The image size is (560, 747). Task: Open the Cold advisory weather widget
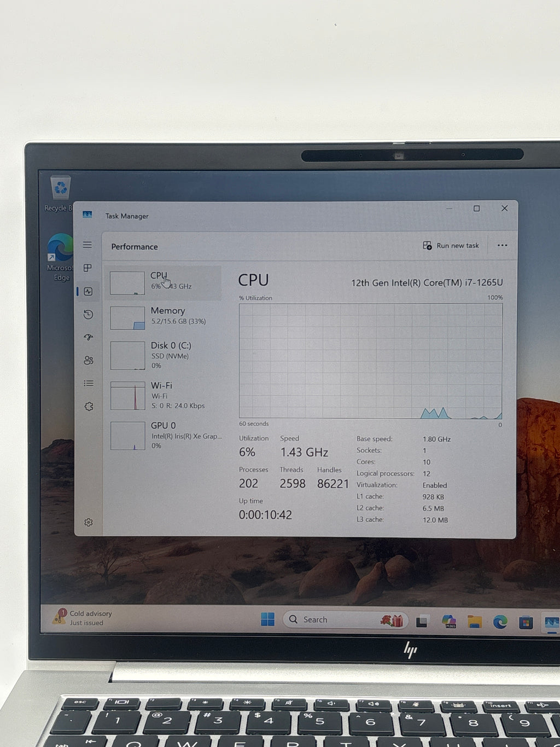pyautogui.click(x=83, y=618)
